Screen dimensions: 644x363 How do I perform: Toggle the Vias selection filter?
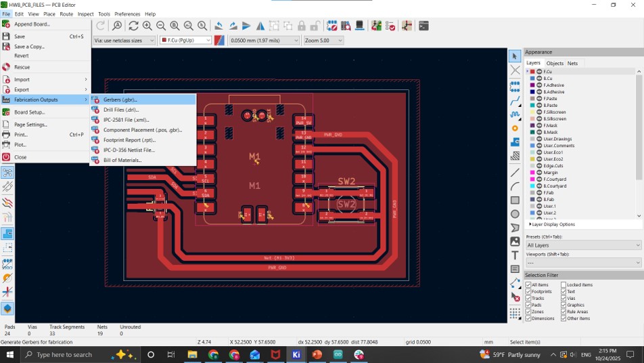(x=563, y=298)
